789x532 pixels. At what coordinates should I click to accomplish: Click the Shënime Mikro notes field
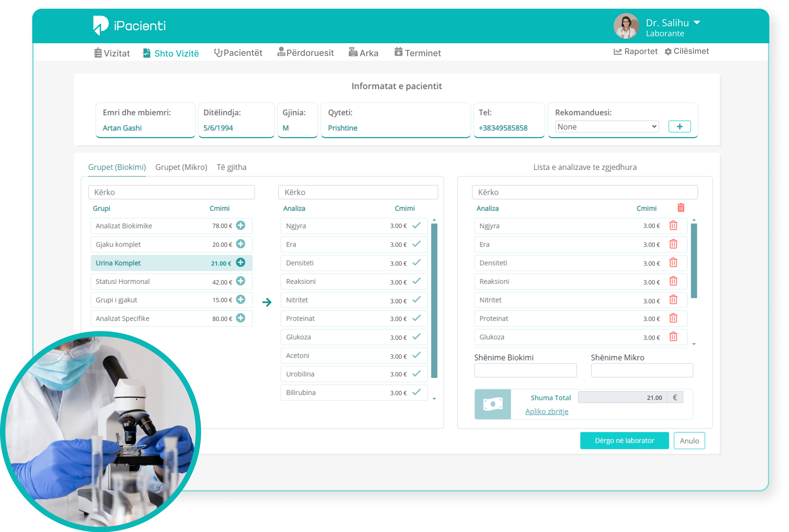(642, 370)
